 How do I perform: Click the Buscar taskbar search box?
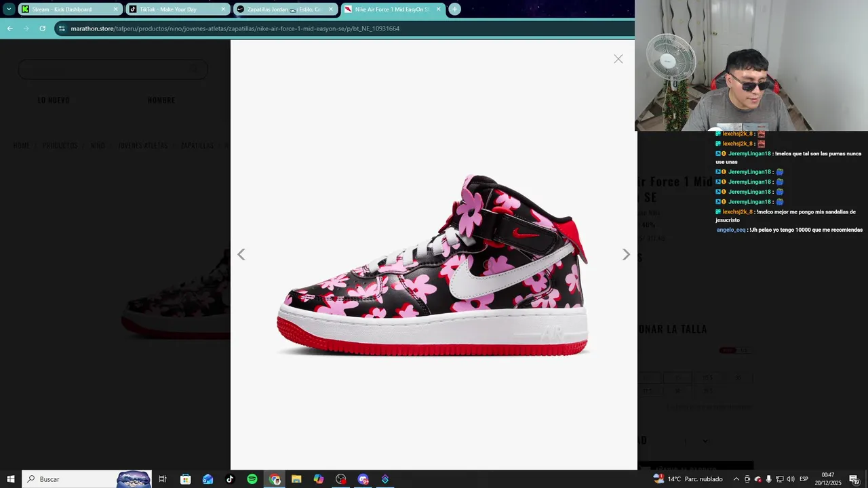point(87,479)
